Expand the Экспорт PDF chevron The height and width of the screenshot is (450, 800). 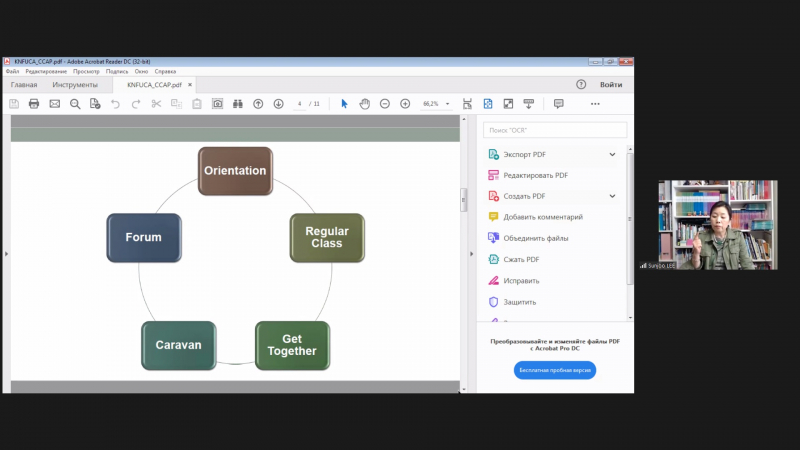pyautogui.click(x=612, y=154)
